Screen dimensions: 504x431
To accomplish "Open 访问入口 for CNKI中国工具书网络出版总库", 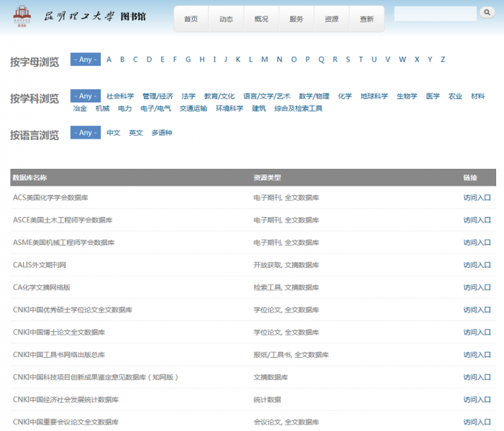I will point(477,355).
